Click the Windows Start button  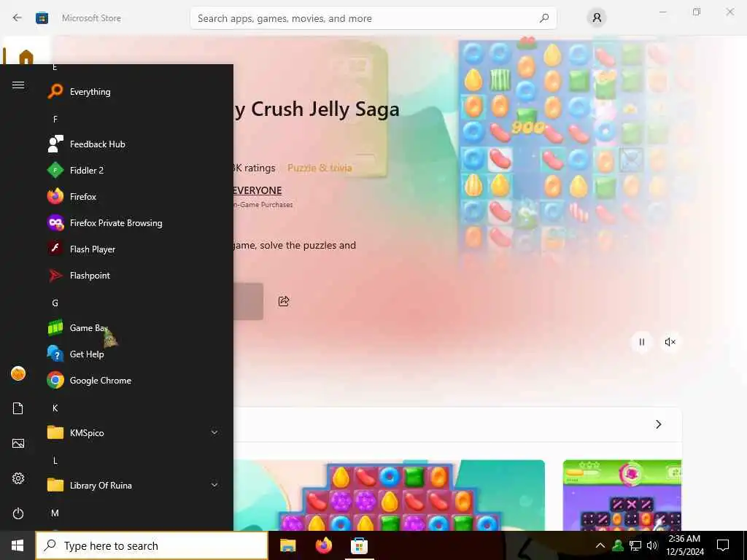coord(18,545)
